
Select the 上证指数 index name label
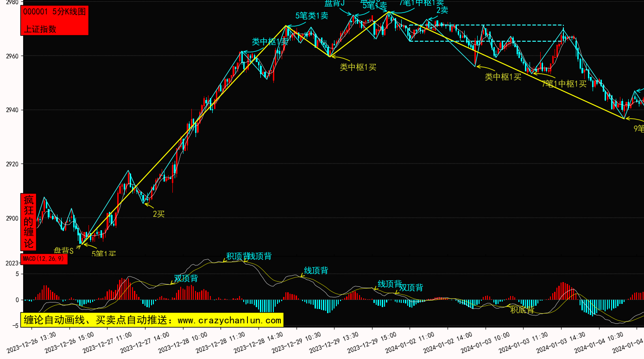coord(40,29)
